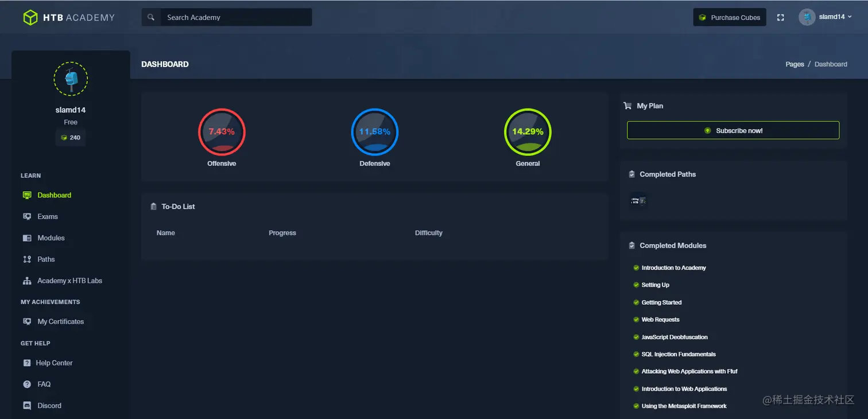
Task: Click the Defensive 11.58% progress circle
Action: click(375, 132)
